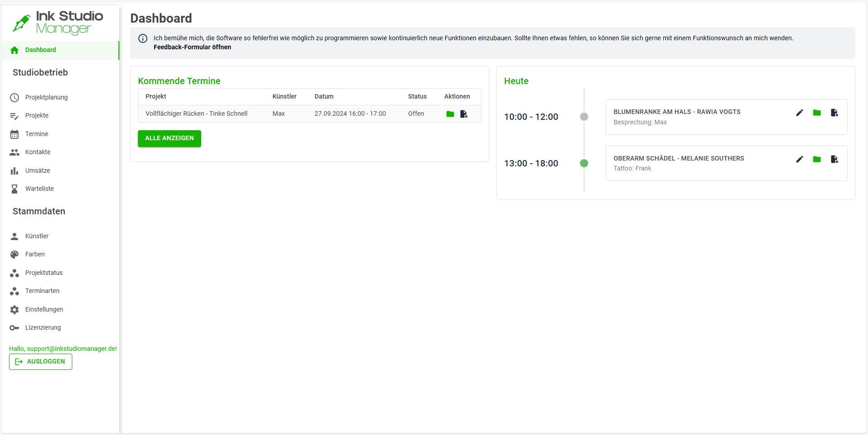
Task: Click the green timeline dot at 13:00 - 18:00
Action: click(584, 164)
